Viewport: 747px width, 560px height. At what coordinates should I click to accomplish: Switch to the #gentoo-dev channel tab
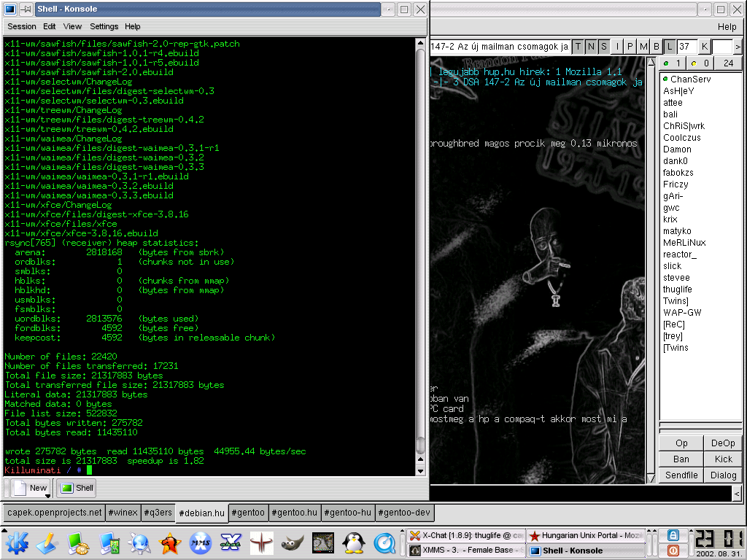click(404, 513)
